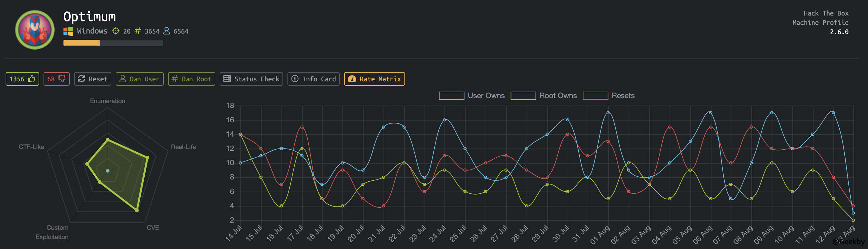The width and height of the screenshot is (868, 249).
Task: Select the Rate Matrix view
Action: 374,79
